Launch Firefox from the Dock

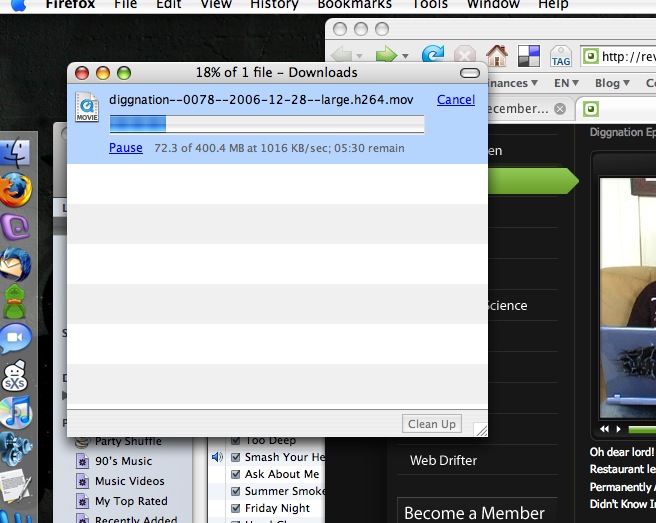pyautogui.click(x=16, y=190)
